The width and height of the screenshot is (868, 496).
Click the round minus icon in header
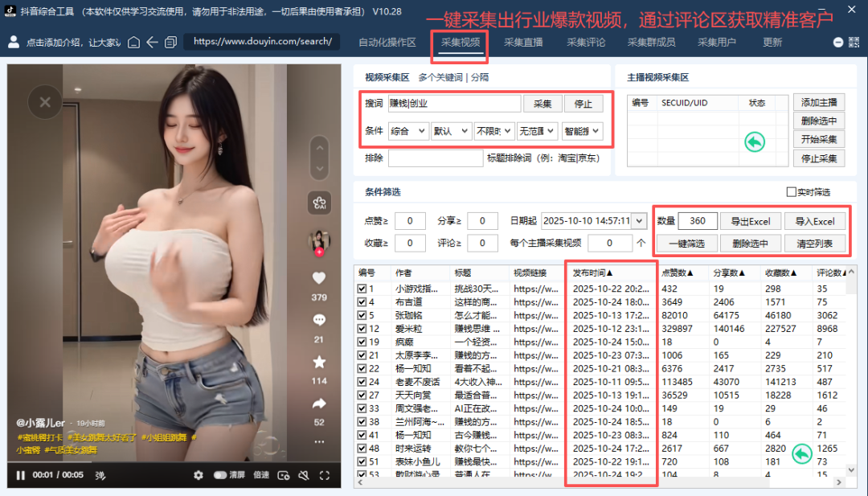[838, 43]
